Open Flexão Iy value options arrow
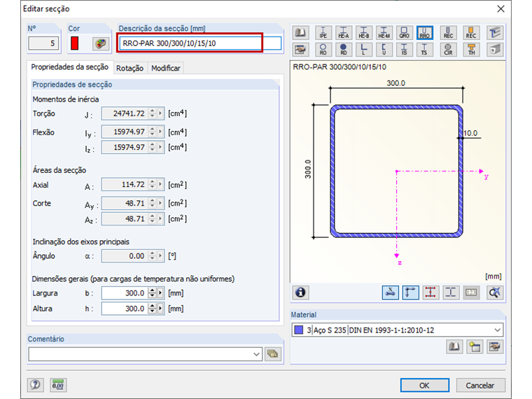The image size is (532, 399). click(160, 132)
